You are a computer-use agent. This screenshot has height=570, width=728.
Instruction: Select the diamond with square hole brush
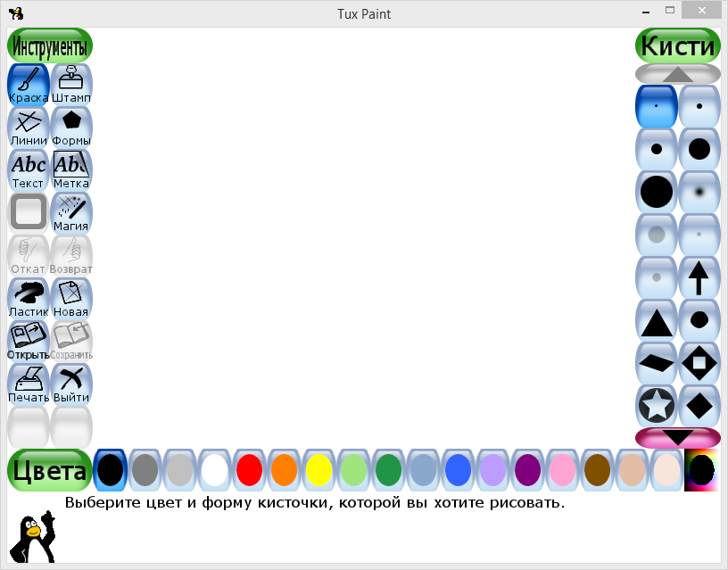pos(699,362)
